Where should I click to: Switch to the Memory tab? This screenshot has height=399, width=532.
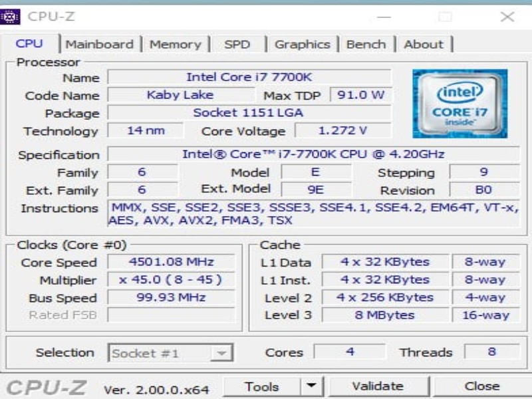[176, 45]
